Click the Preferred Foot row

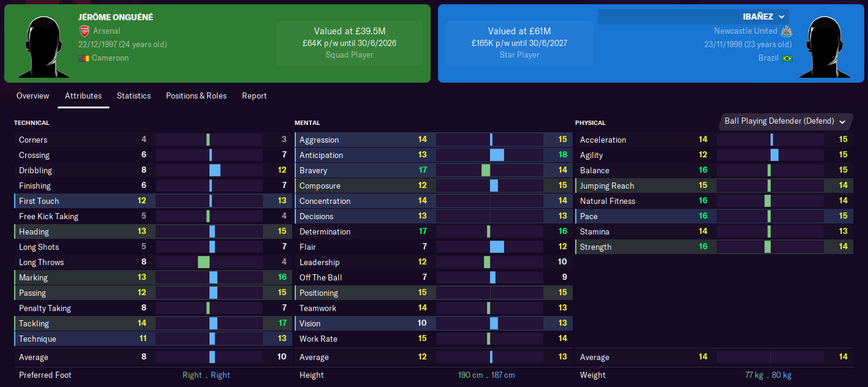pyautogui.click(x=123, y=374)
